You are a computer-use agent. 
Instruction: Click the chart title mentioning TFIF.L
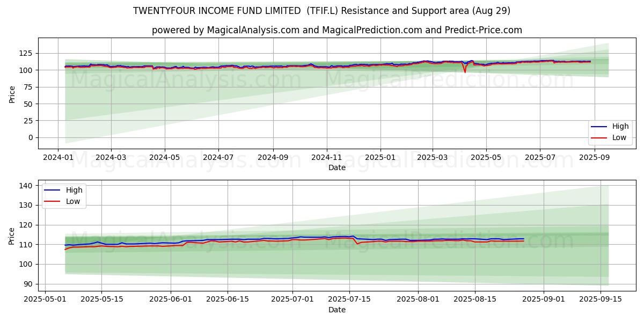tap(322, 11)
